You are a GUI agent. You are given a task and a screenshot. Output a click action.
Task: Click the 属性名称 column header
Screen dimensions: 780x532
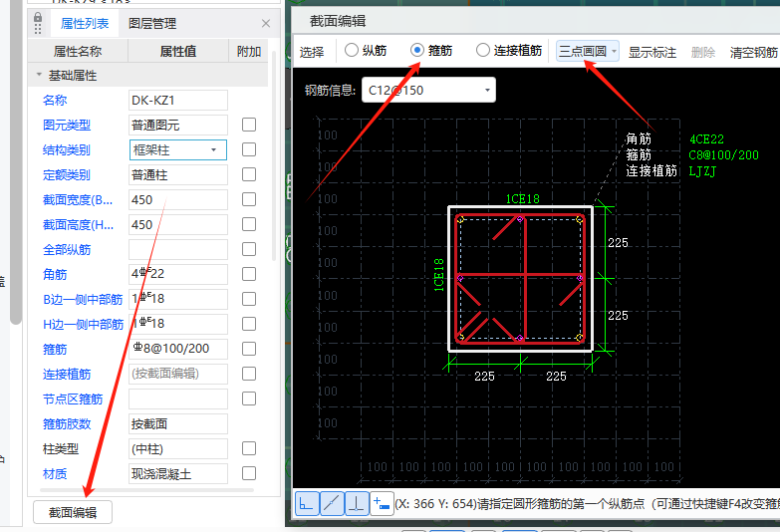78,51
